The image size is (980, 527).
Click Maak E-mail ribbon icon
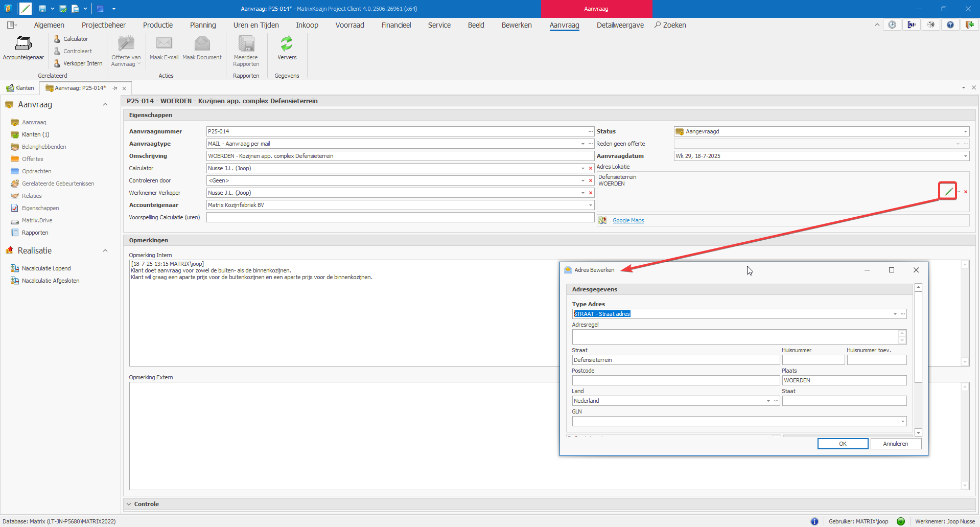[x=164, y=48]
